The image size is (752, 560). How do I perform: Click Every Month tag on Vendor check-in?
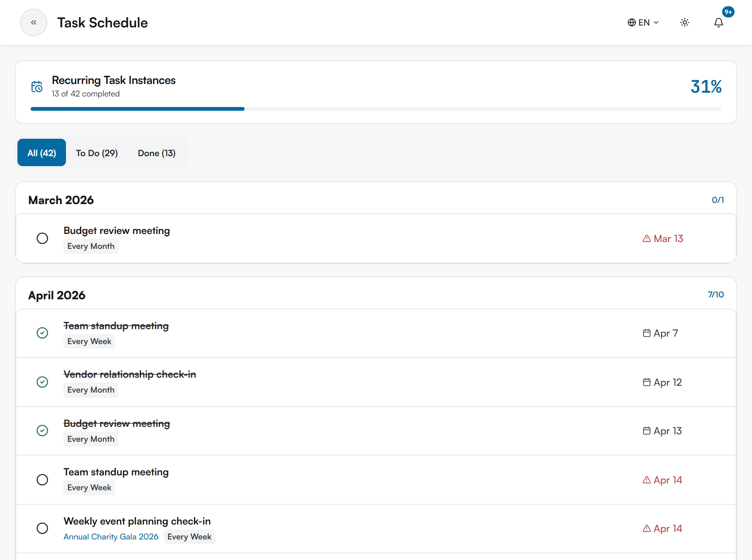click(x=91, y=390)
